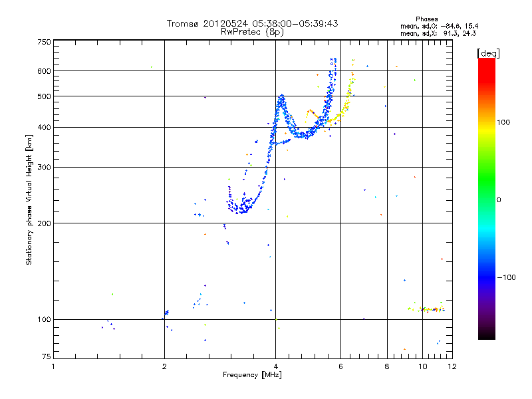Click the Frequency [MHz] axis label
This screenshot has width=532, height=399.
coord(252,375)
